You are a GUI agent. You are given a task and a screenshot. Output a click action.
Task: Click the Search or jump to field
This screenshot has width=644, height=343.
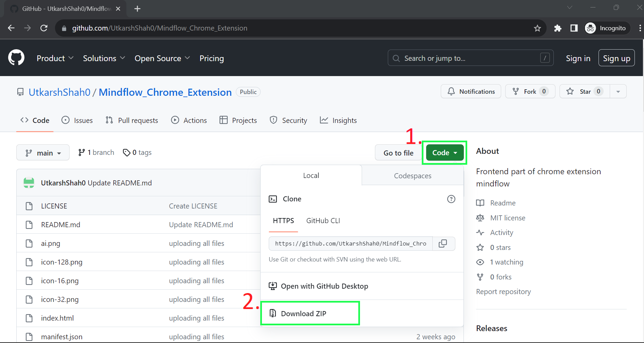click(458, 58)
